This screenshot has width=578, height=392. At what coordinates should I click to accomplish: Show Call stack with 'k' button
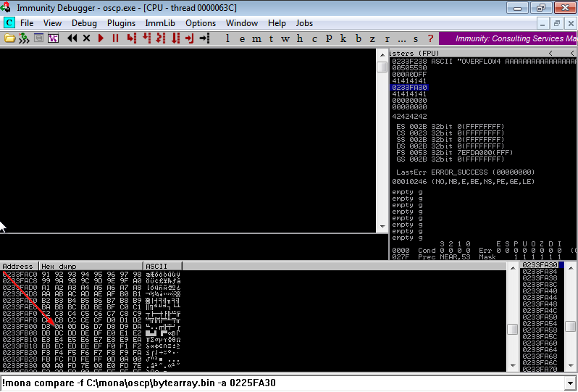coord(343,38)
